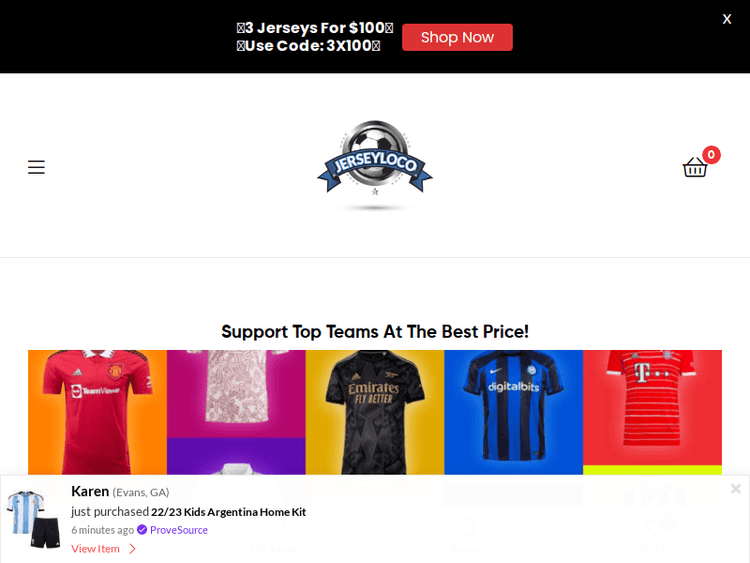Image resolution: width=750 pixels, height=563 pixels.
Task: Select the Manchester United TeamViewer jersey
Action: (98, 412)
